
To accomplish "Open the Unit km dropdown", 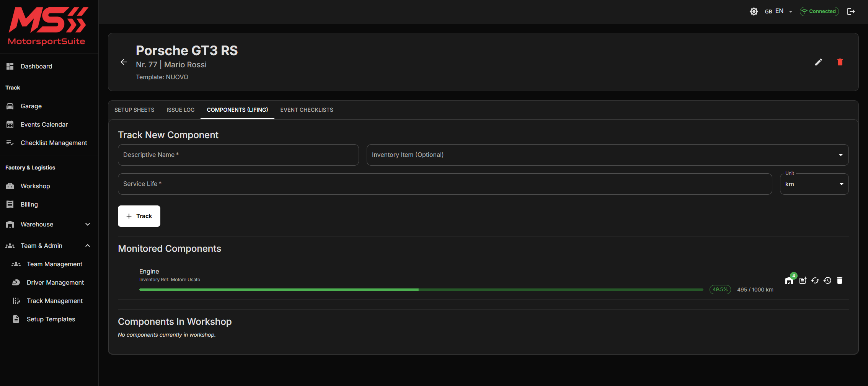I will point(814,184).
